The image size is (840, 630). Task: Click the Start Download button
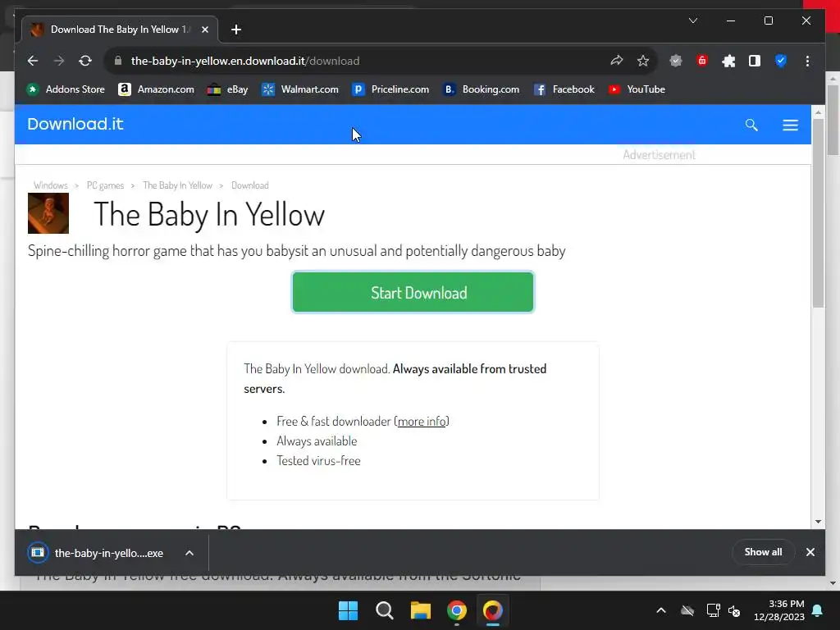click(413, 292)
